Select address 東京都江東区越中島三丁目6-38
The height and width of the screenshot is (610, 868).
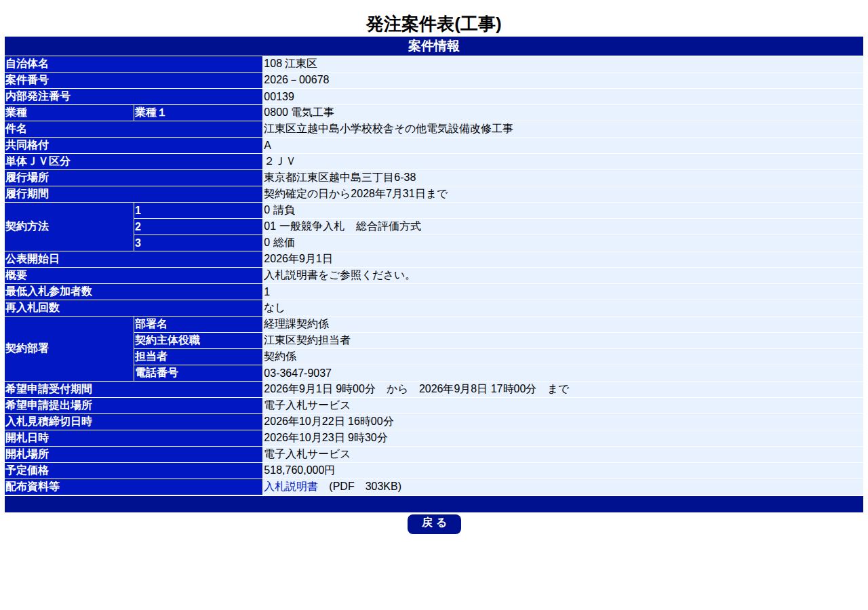[x=340, y=178]
